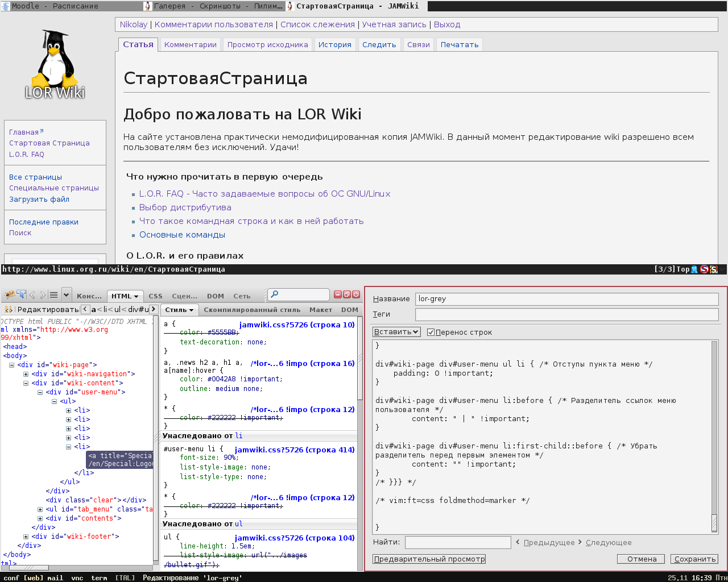Open the Firebug bug logo menu
This screenshot has height=582, width=728.
[x=10, y=295]
